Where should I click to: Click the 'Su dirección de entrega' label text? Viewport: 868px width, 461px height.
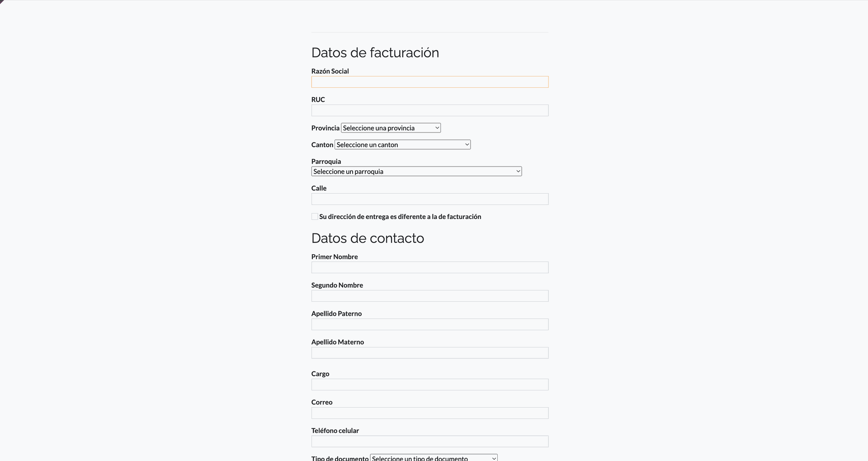tap(400, 217)
